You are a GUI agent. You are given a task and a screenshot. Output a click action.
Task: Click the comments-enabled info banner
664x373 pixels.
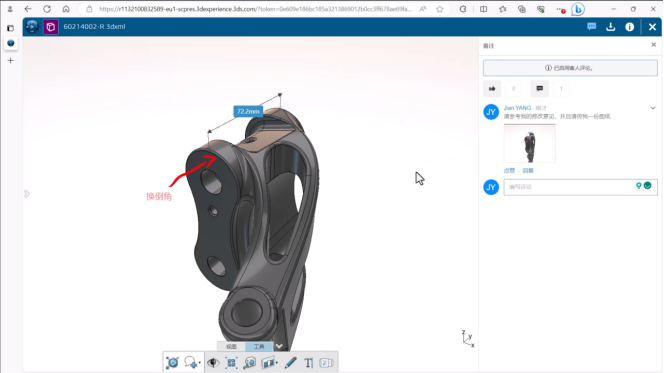[570, 68]
